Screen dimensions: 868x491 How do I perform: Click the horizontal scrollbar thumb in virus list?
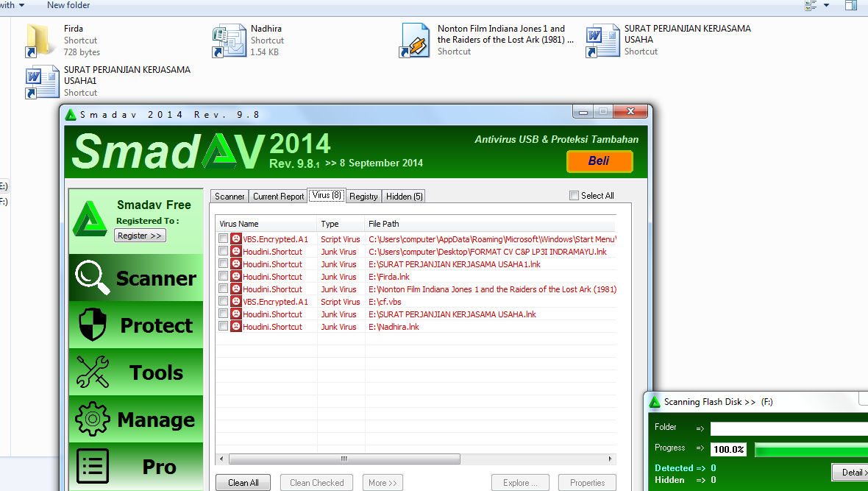(344, 459)
